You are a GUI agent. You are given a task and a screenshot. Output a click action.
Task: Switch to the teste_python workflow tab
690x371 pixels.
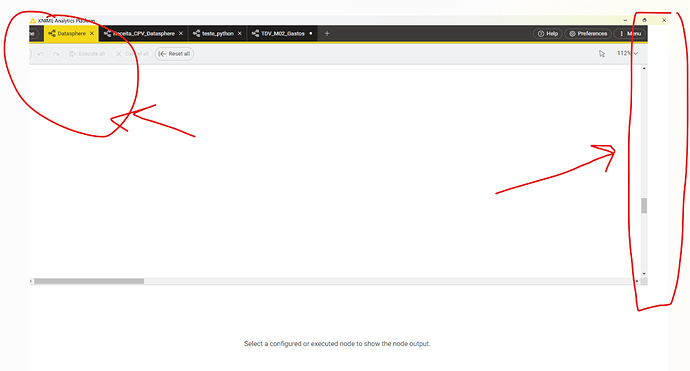coord(218,33)
